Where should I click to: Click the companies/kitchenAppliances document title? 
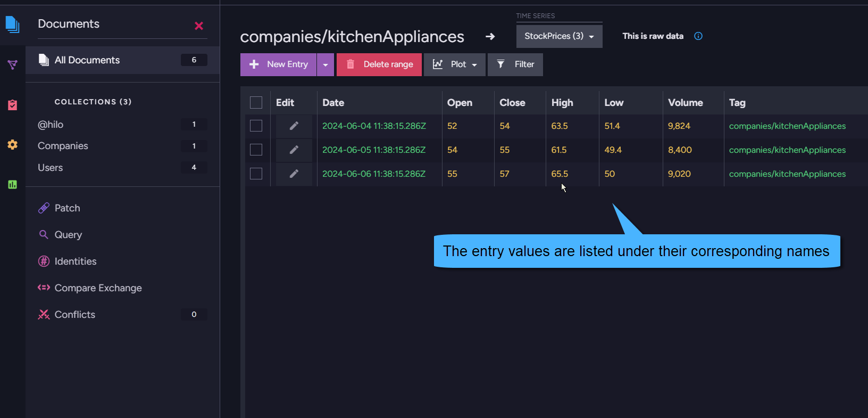pos(352,37)
